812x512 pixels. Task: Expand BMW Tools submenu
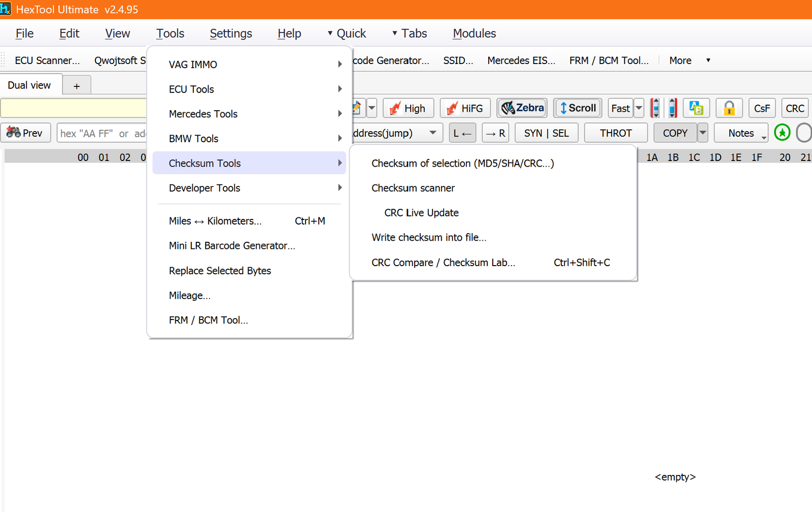point(249,139)
